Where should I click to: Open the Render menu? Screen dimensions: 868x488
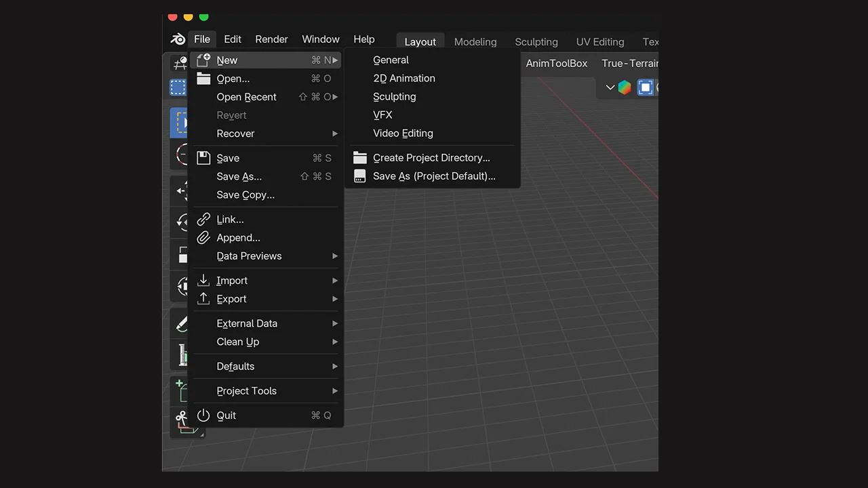(271, 39)
